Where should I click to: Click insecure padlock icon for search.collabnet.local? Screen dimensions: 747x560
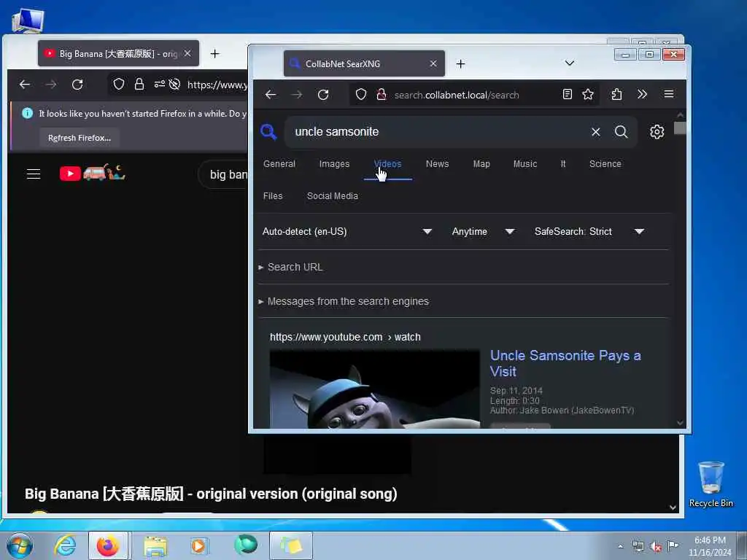381,95
